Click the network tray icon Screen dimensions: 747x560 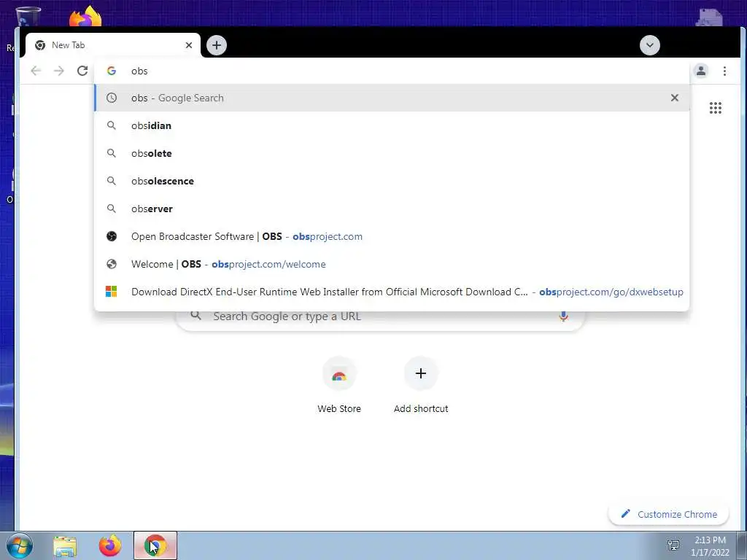click(673, 545)
